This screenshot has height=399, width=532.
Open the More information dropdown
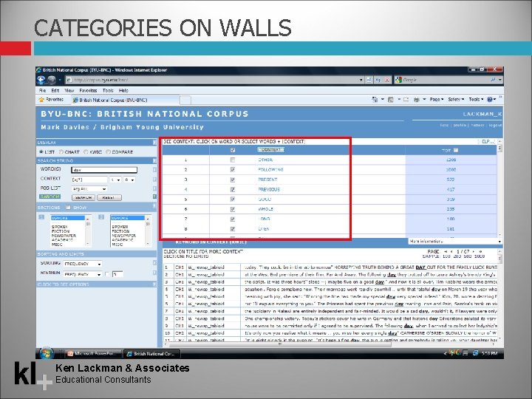455,241
